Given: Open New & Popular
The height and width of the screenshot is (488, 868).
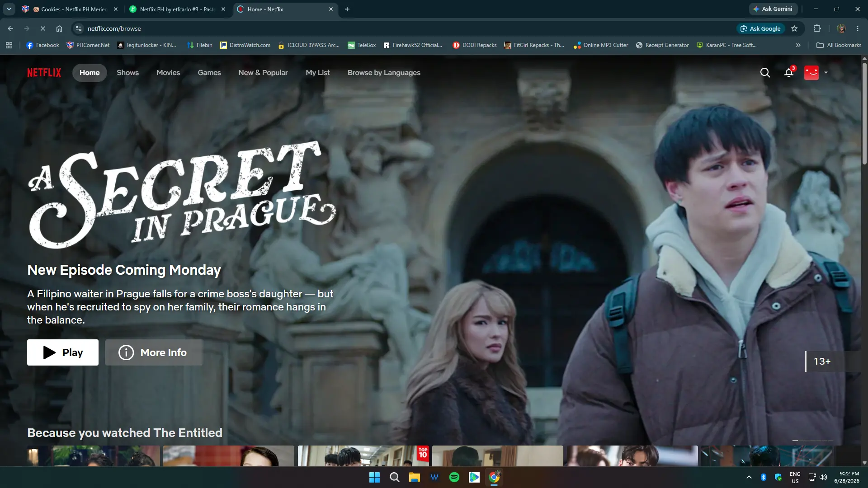Looking at the screenshot, I should pos(263,73).
